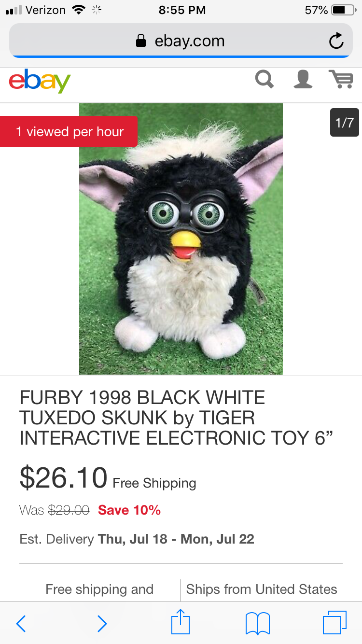Tap the 'Free shipping and' info section

pos(99,589)
